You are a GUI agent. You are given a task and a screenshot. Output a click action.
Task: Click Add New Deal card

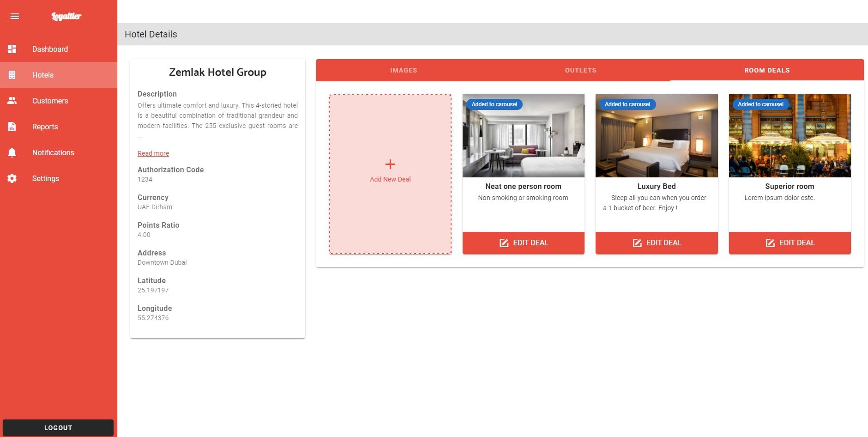tap(390, 174)
